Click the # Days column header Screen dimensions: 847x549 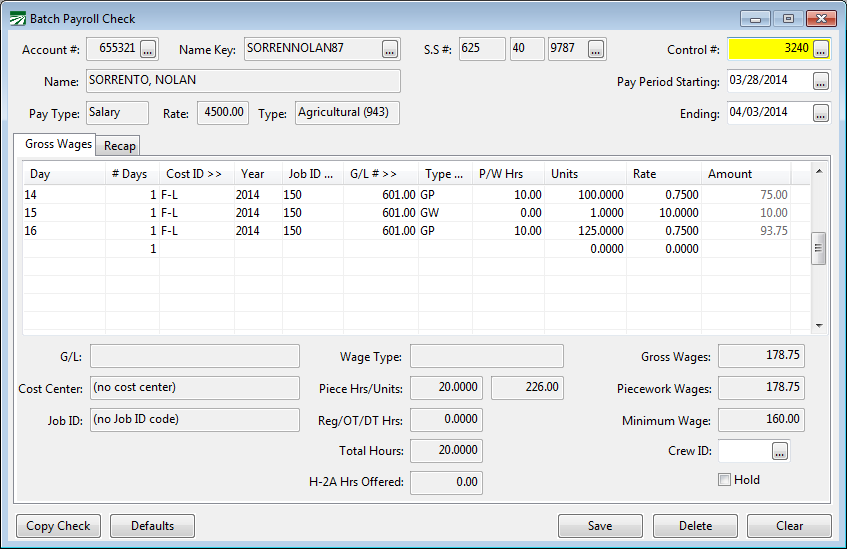pyautogui.click(x=132, y=174)
